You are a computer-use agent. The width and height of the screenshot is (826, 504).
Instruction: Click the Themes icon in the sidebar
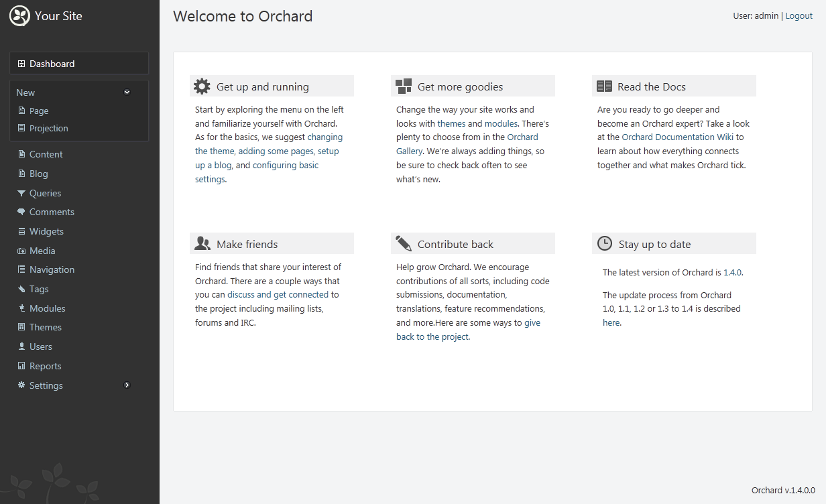pos(21,327)
